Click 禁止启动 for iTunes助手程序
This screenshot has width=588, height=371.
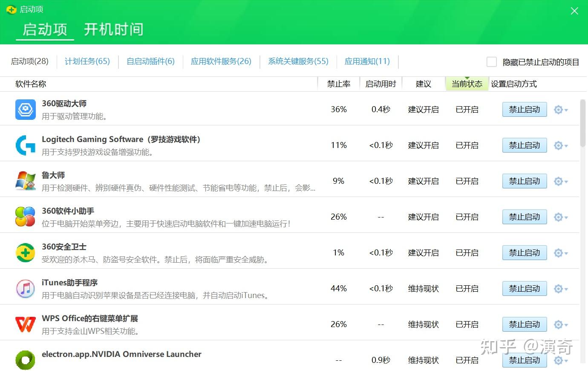pyautogui.click(x=525, y=289)
